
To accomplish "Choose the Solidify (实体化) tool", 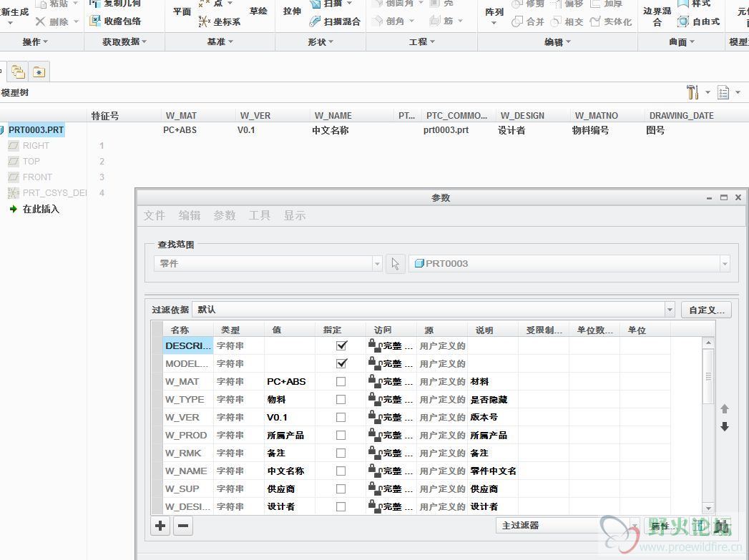I will pos(610,21).
